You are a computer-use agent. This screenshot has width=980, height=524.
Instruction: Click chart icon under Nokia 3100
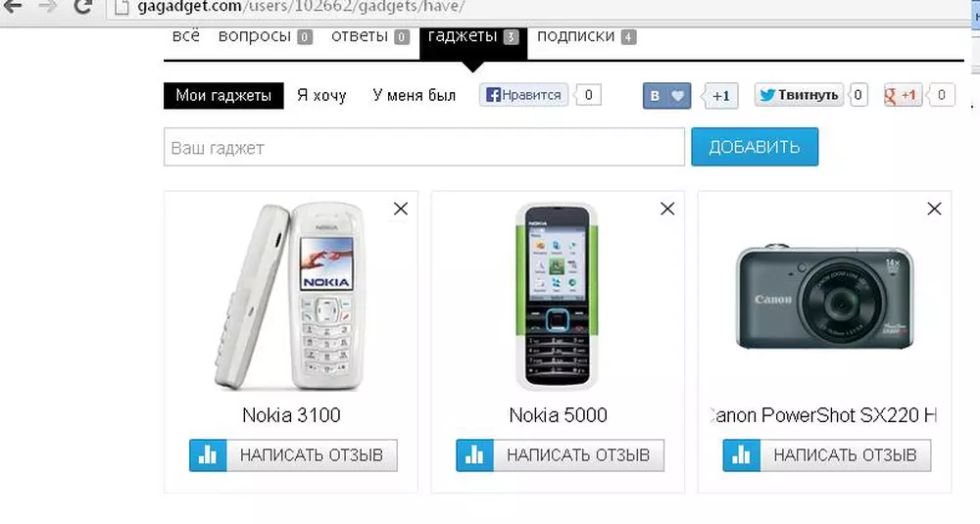point(208,455)
